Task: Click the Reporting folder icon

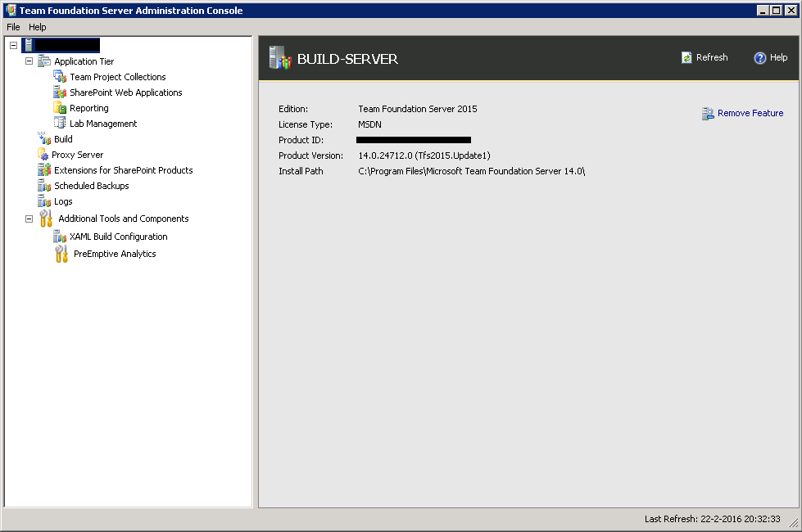Action: pyautogui.click(x=60, y=108)
